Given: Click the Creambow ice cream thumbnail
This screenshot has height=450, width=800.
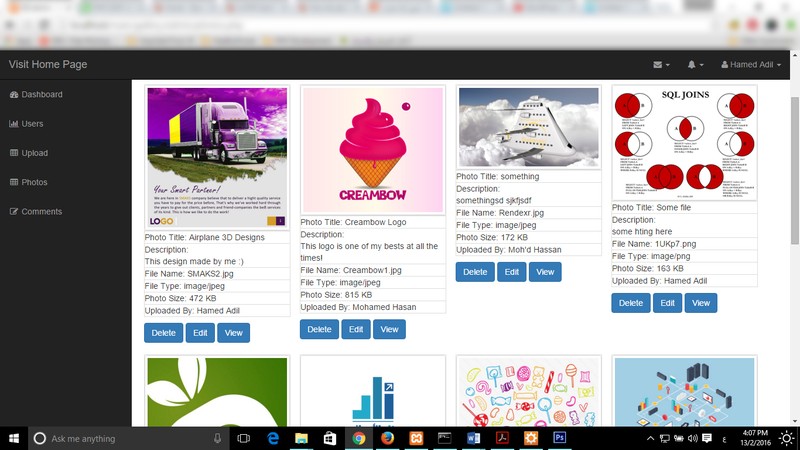Looking at the screenshot, I should coord(372,150).
